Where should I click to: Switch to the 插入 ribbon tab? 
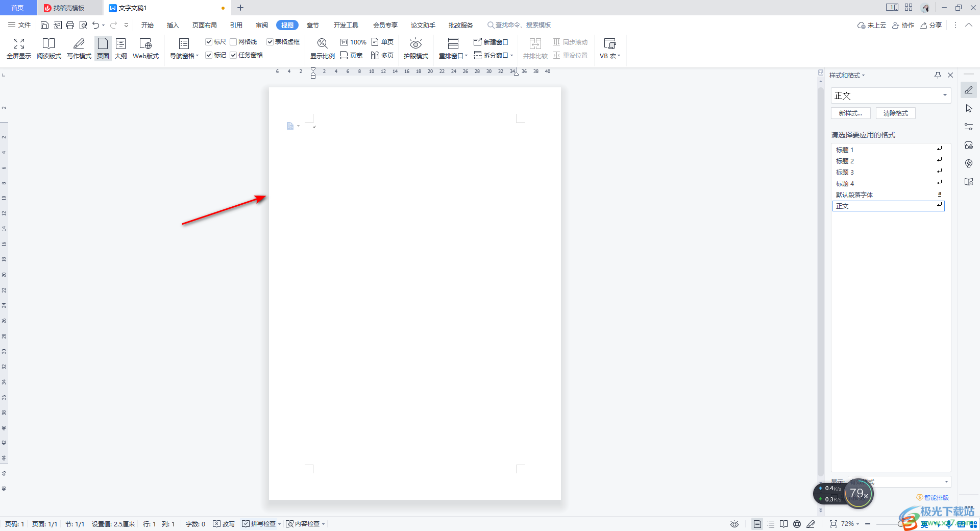coord(173,25)
